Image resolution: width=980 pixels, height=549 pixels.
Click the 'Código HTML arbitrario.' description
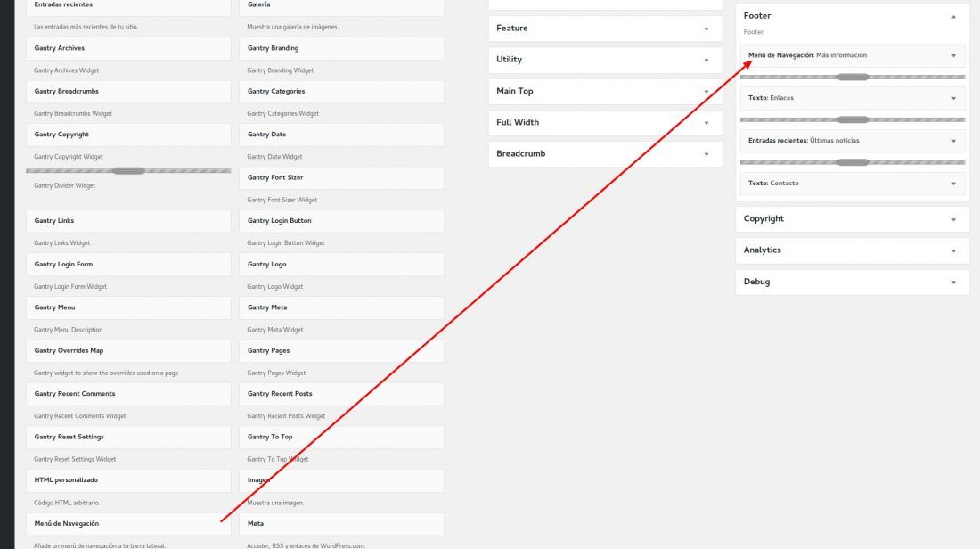point(67,503)
